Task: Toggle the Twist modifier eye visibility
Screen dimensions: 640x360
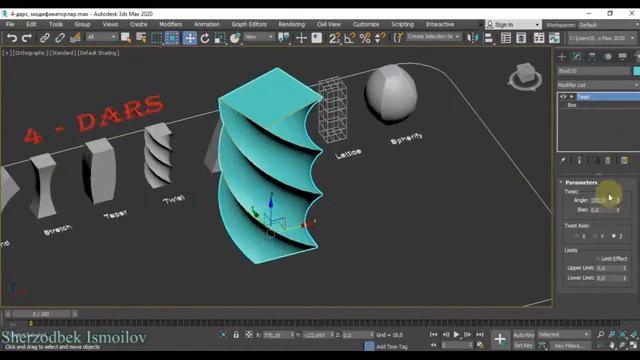Action: point(563,97)
